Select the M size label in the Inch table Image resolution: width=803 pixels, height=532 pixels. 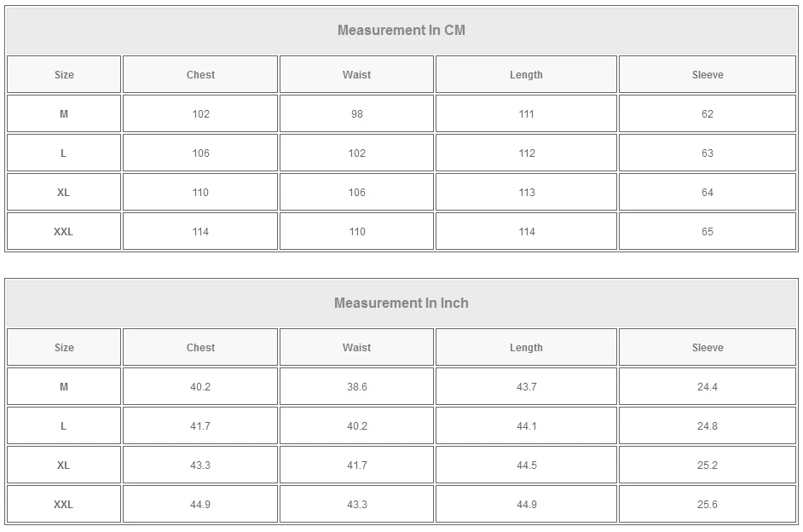tap(64, 387)
